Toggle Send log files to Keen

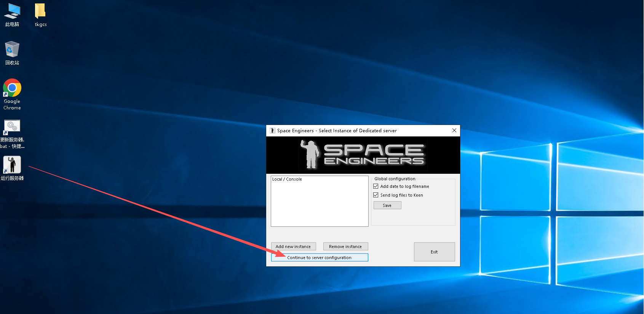click(x=376, y=195)
